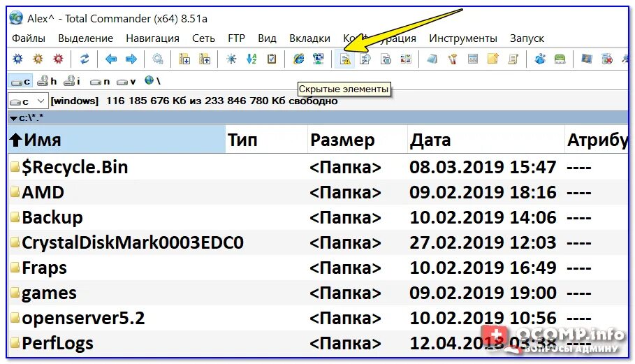The width and height of the screenshot is (635, 364).
Task: Go back with the left arrow icon
Action: [x=110, y=59]
